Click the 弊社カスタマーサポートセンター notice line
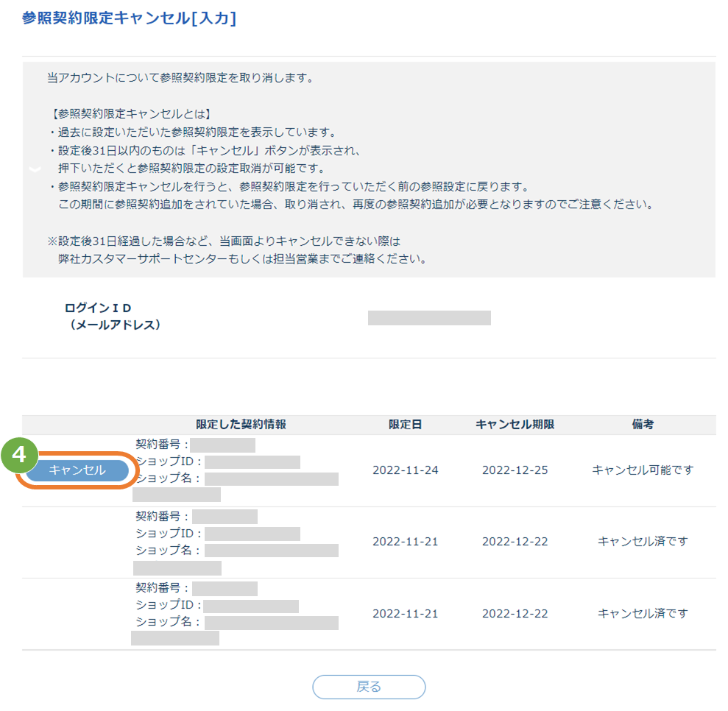This screenshot has height=711, width=728. (242, 259)
